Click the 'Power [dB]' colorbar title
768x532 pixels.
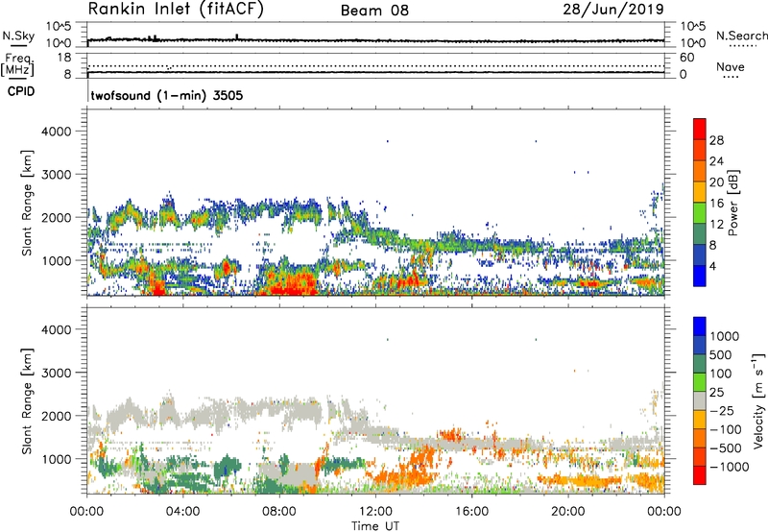[x=733, y=203]
